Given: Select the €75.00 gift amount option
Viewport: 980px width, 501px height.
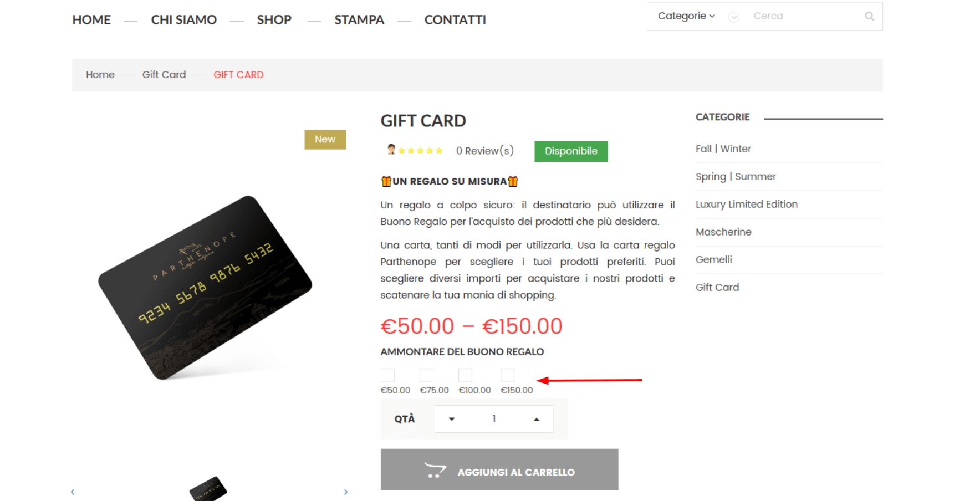Looking at the screenshot, I should tap(427, 375).
